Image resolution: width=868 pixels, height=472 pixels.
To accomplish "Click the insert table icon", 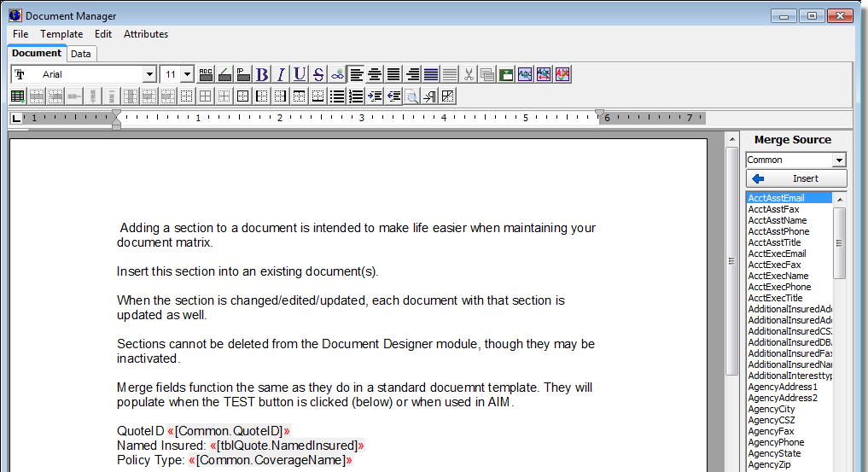I will pyautogui.click(x=18, y=96).
